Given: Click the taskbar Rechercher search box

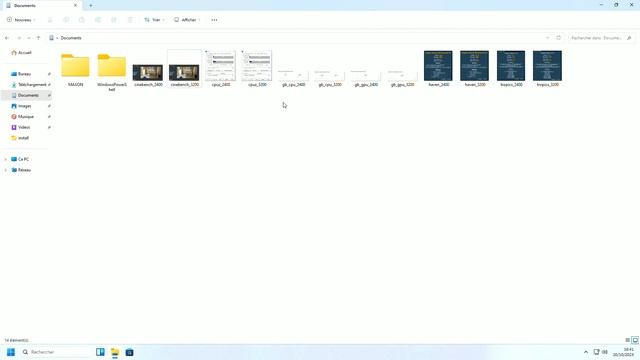Looking at the screenshot, I should [x=55, y=352].
